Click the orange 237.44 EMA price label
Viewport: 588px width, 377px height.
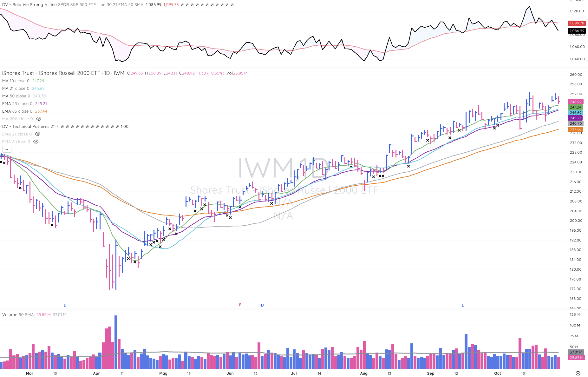click(x=576, y=130)
